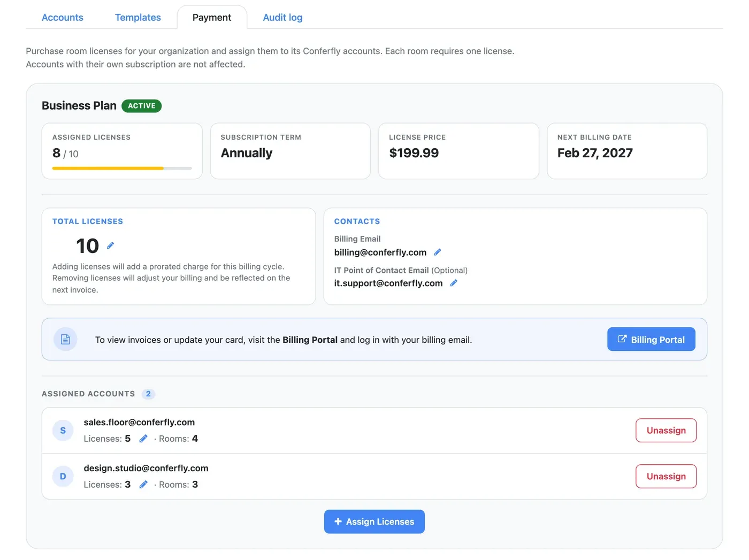
Task: Edit licenses for design.studio@conferfly.com
Action: point(143,485)
